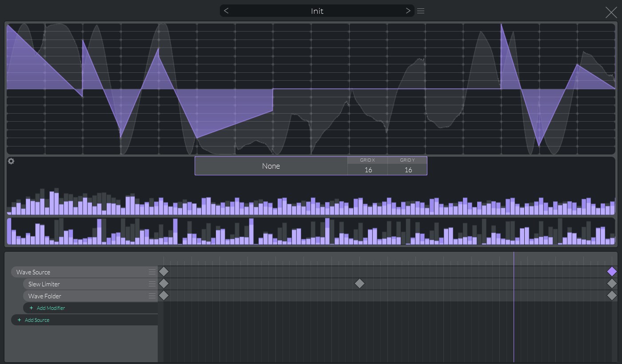Open Wave Source row menu icon

click(x=152, y=272)
